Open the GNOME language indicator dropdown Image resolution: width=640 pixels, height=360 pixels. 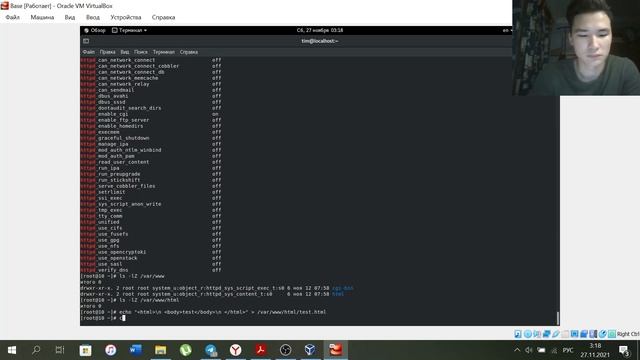507,30
